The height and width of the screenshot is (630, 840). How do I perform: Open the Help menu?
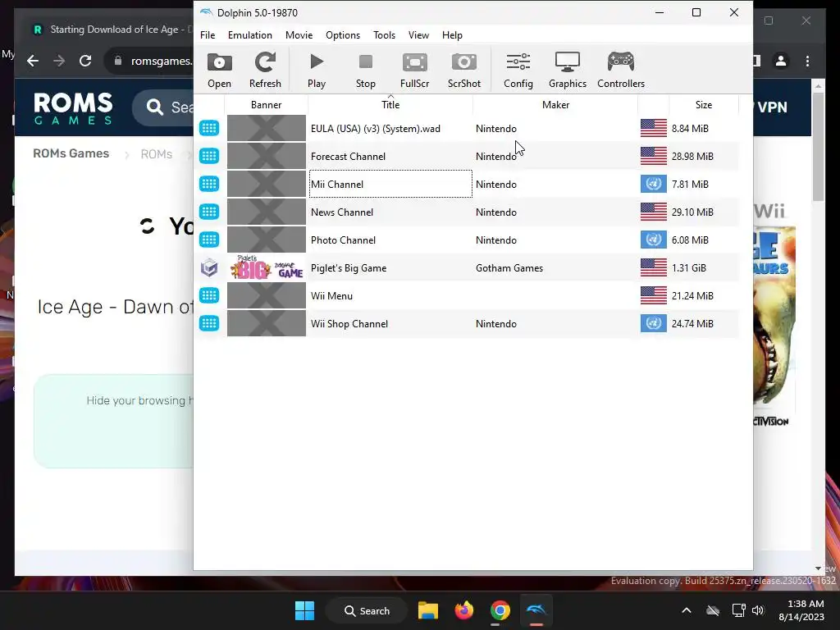point(452,34)
